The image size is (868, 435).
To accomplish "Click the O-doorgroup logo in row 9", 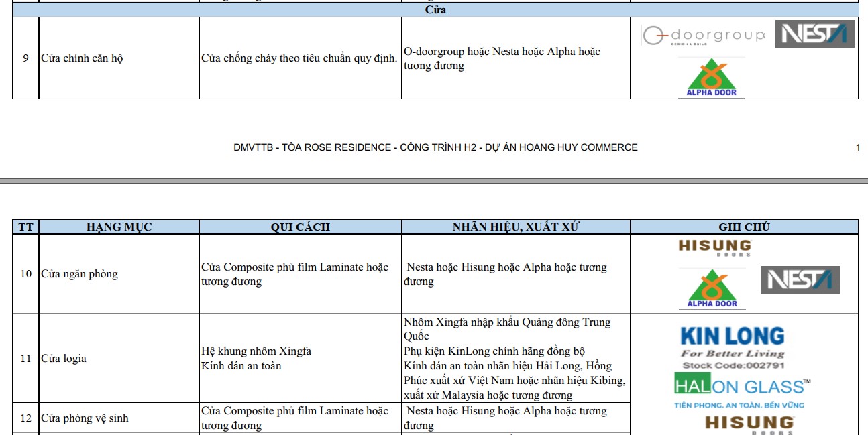I will click(x=703, y=36).
